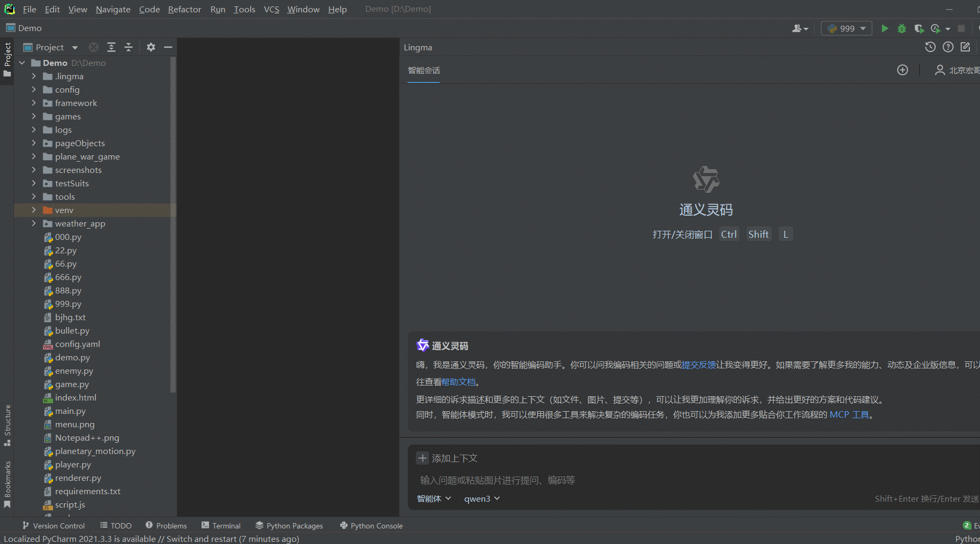Open the 帮助文档 link
This screenshot has width=980, height=544.
pos(458,382)
